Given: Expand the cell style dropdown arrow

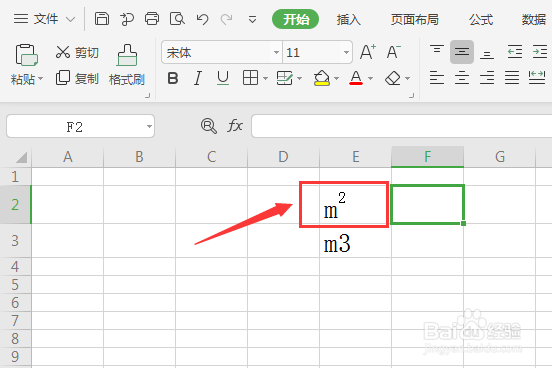Looking at the screenshot, I should pos(300,79).
